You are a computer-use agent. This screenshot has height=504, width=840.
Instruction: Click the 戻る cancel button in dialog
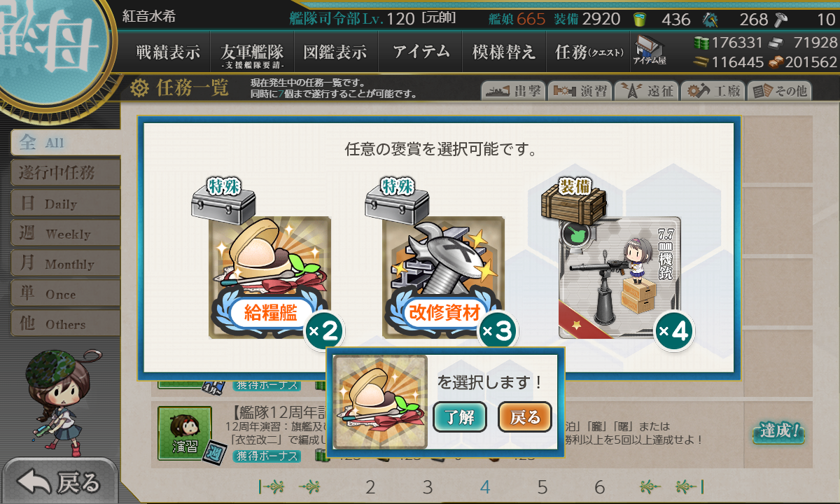tap(525, 417)
